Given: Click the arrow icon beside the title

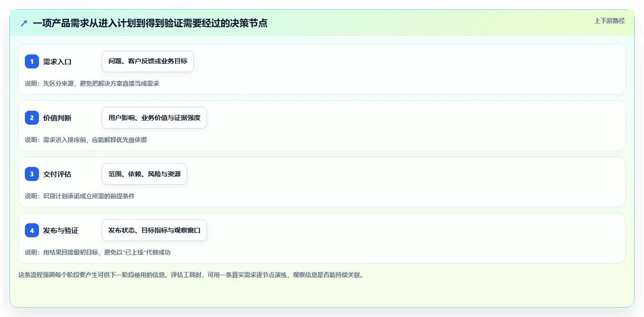Looking at the screenshot, I should 24,23.
